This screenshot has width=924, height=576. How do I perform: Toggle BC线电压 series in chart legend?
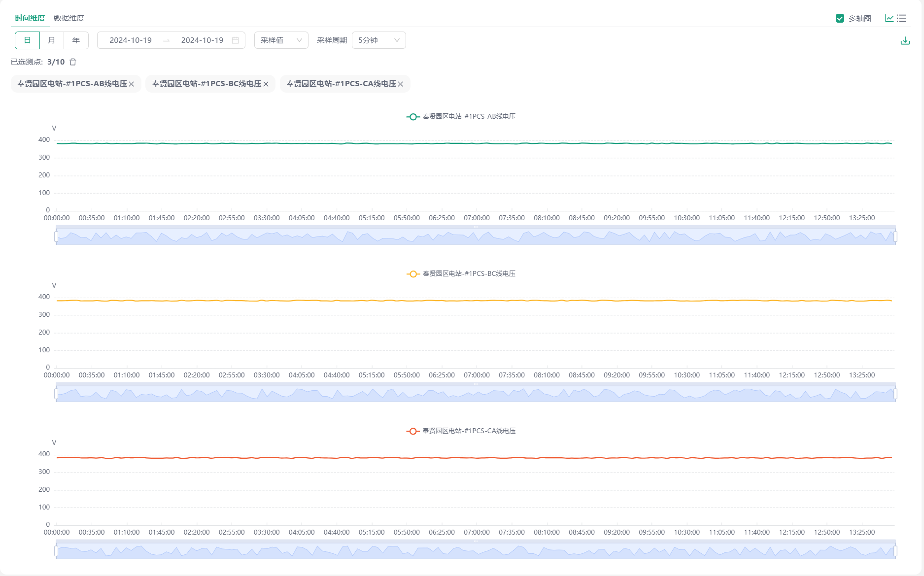click(x=461, y=274)
